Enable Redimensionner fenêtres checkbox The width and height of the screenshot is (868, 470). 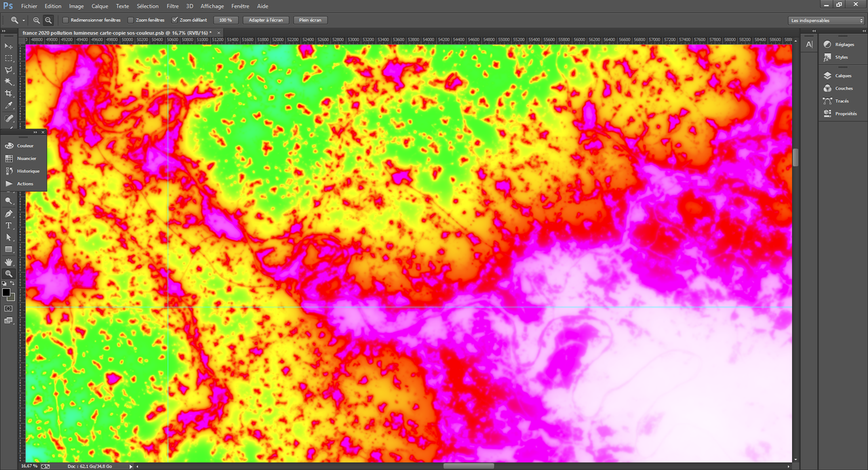[66, 20]
